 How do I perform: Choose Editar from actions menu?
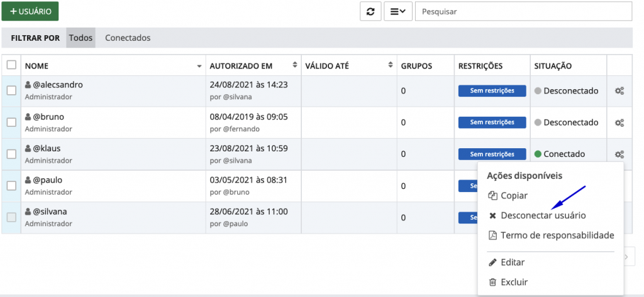[506, 262]
